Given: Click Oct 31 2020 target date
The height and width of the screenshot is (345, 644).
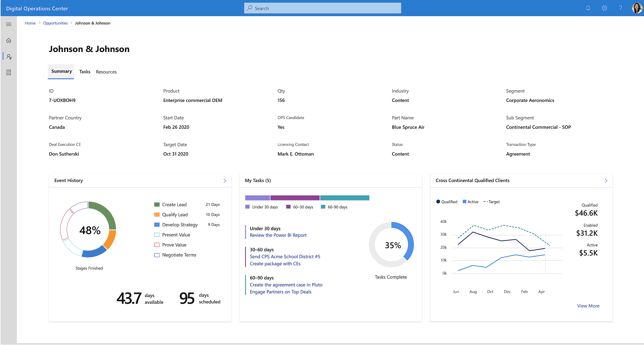Looking at the screenshot, I should point(175,154).
